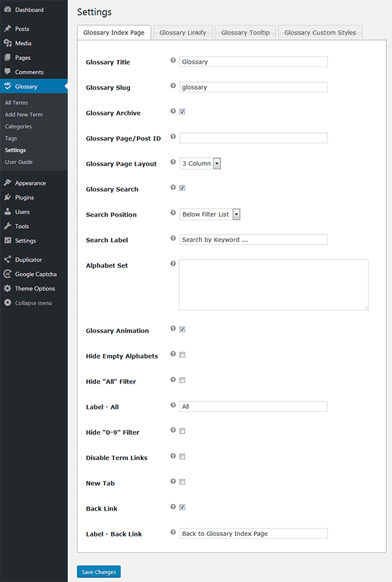This screenshot has width=392, height=582.
Task: Uncheck the Glossary Animation option
Action: [182, 329]
